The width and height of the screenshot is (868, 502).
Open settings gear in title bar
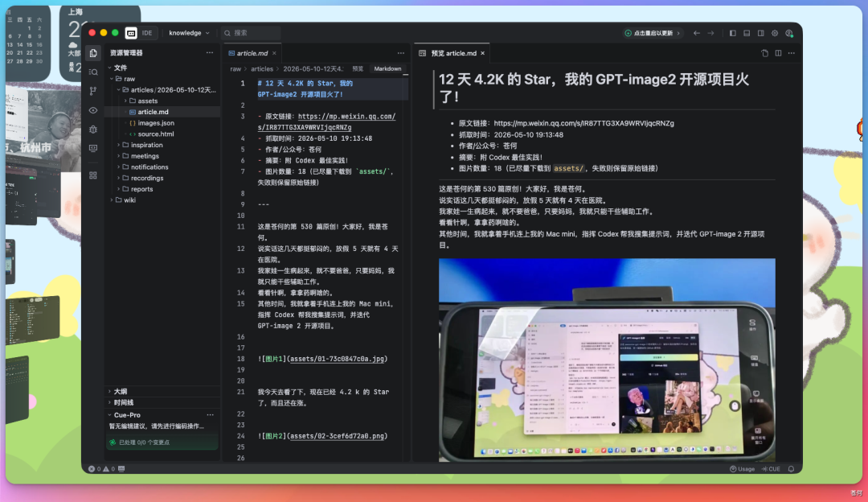click(x=775, y=33)
